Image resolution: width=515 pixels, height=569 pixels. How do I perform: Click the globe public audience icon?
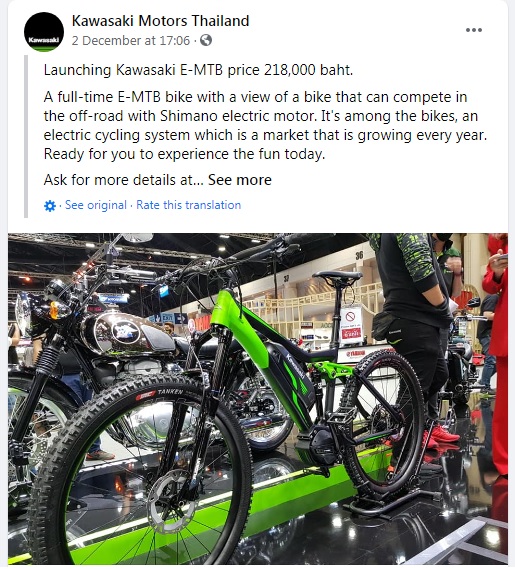pyautogui.click(x=206, y=40)
